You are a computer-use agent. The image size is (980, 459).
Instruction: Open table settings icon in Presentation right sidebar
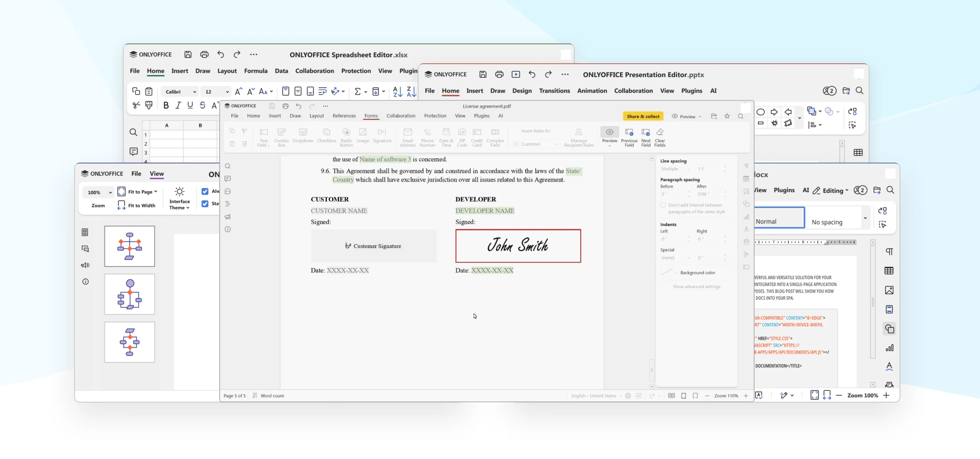click(x=858, y=152)
